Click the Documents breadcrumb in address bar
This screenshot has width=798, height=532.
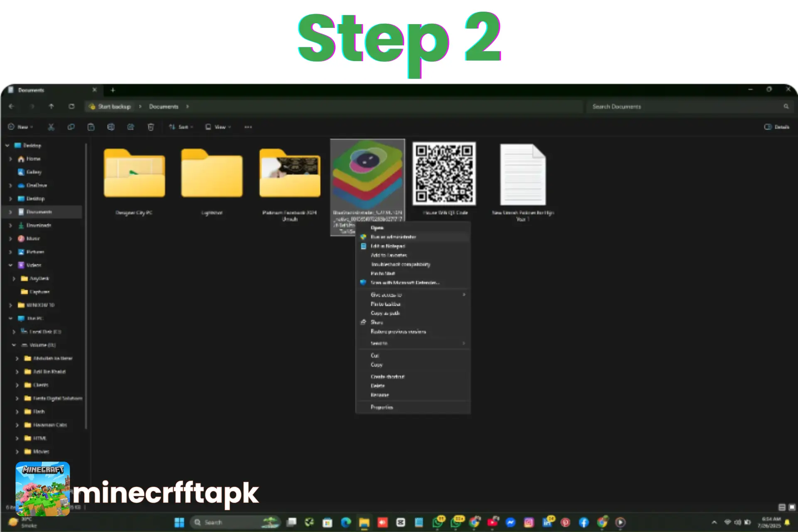point(164,106)
